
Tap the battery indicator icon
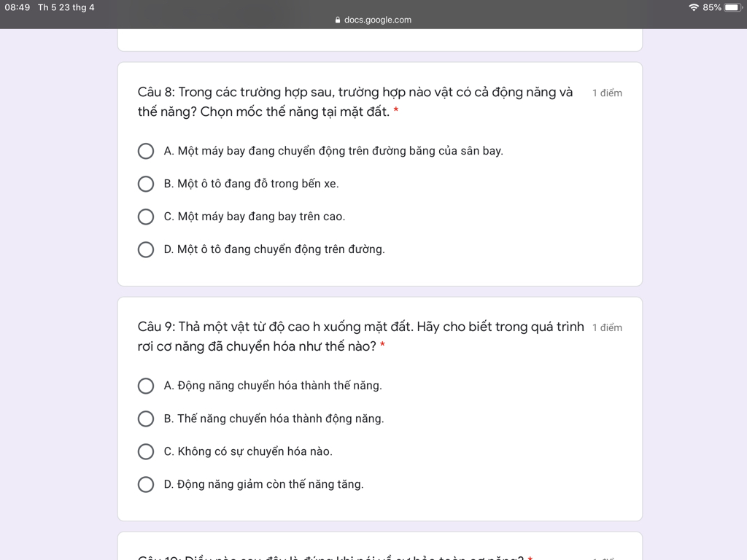[732, 7]
